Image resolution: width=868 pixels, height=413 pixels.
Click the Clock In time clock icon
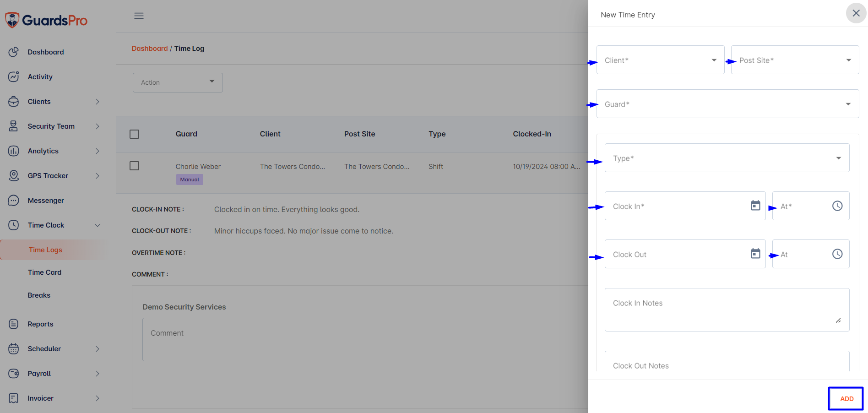[x=837, y=206]
